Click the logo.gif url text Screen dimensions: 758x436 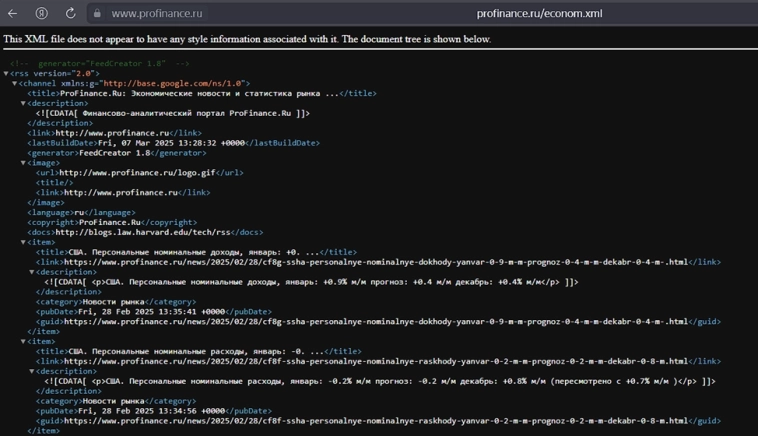[x=137, y=173]
